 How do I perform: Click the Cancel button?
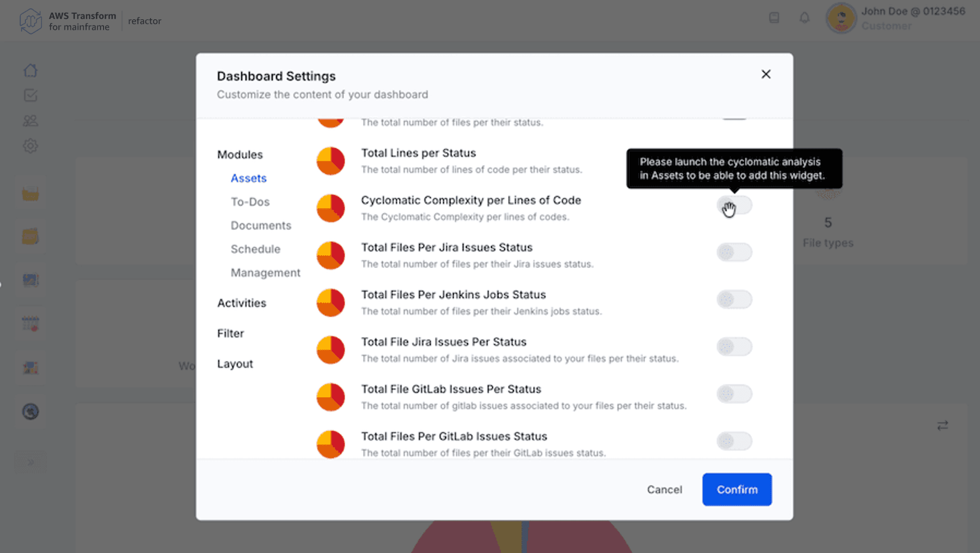(664, 490)
